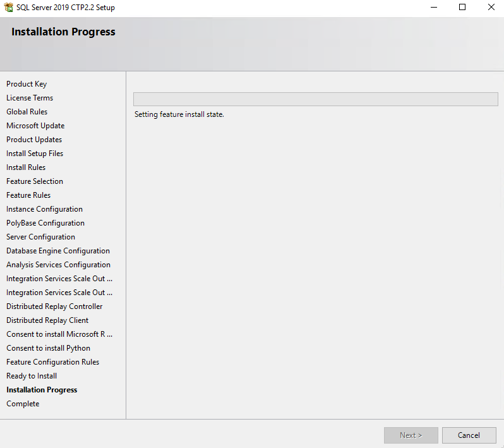
Task: Select Consent to install Python step
Action: coord(48,348)
